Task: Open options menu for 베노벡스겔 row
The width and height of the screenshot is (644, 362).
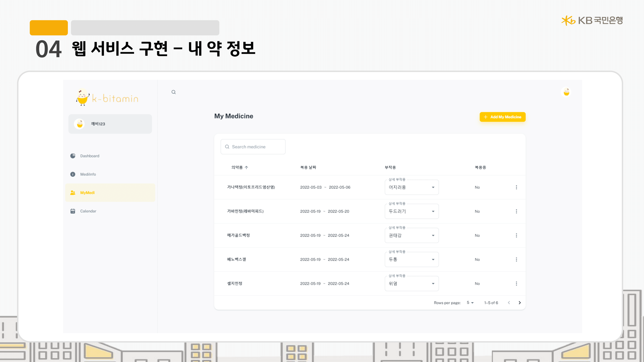Action: (516, 259)
